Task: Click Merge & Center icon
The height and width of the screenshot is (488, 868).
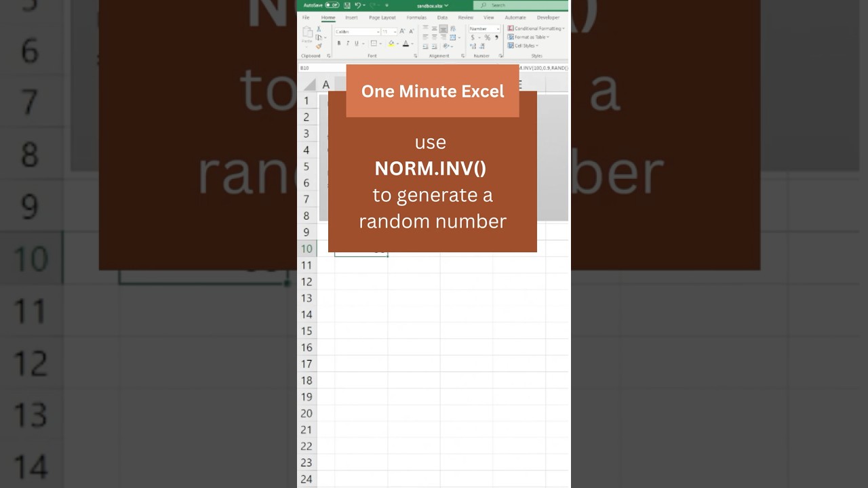Action: pyautogui.click(x=453, y=37)
